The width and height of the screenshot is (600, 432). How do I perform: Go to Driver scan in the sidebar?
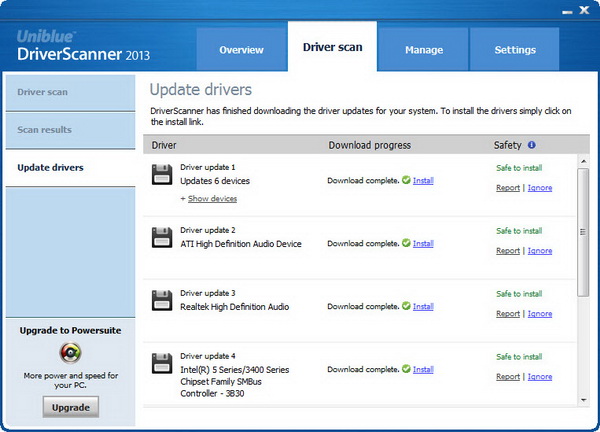coord(70,92)
